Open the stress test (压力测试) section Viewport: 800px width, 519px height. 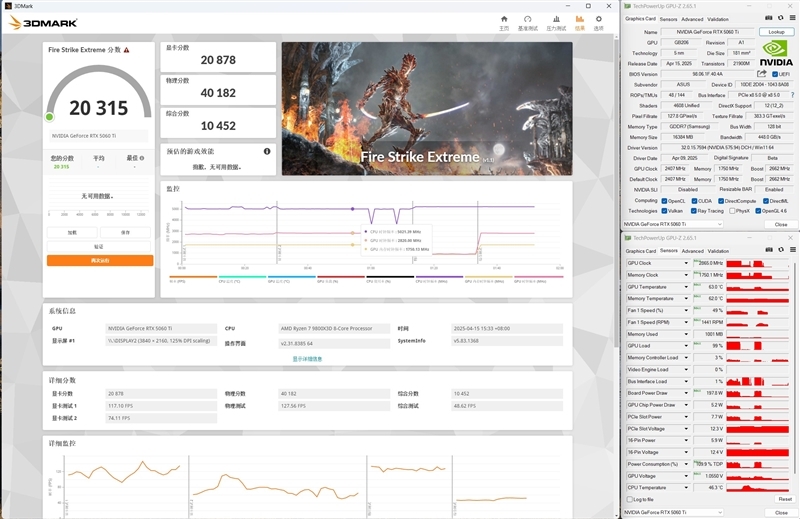pos(556,22)
